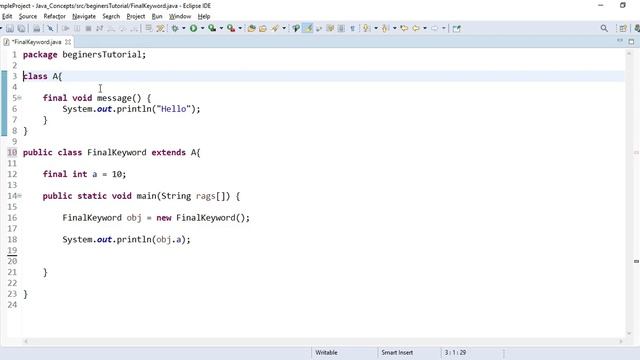This screenshot has width=640, height=360.
Task: Open the Edit menu
Action: coord(7,16)
